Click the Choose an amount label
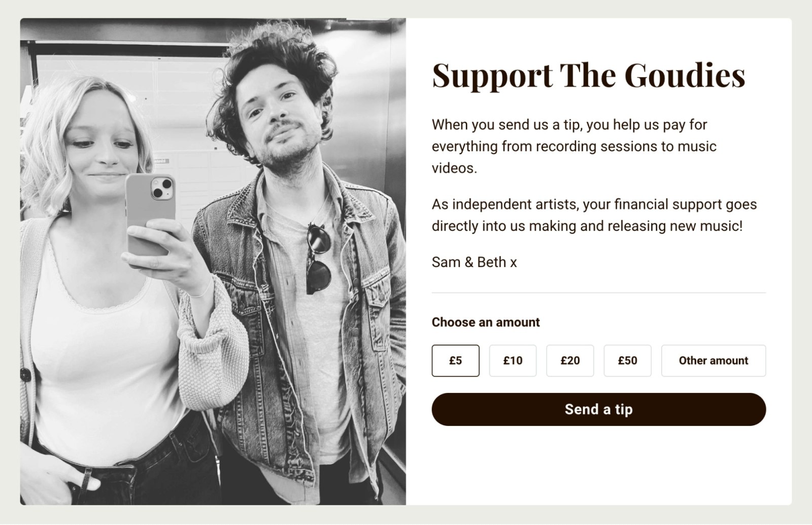Screen dimensions: 812x525 point(486,322)
